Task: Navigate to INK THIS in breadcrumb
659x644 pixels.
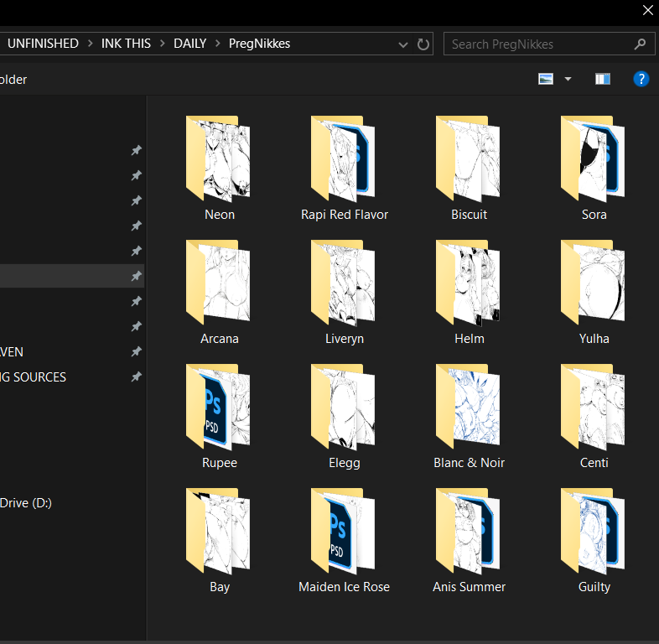Action: [126, 44]
